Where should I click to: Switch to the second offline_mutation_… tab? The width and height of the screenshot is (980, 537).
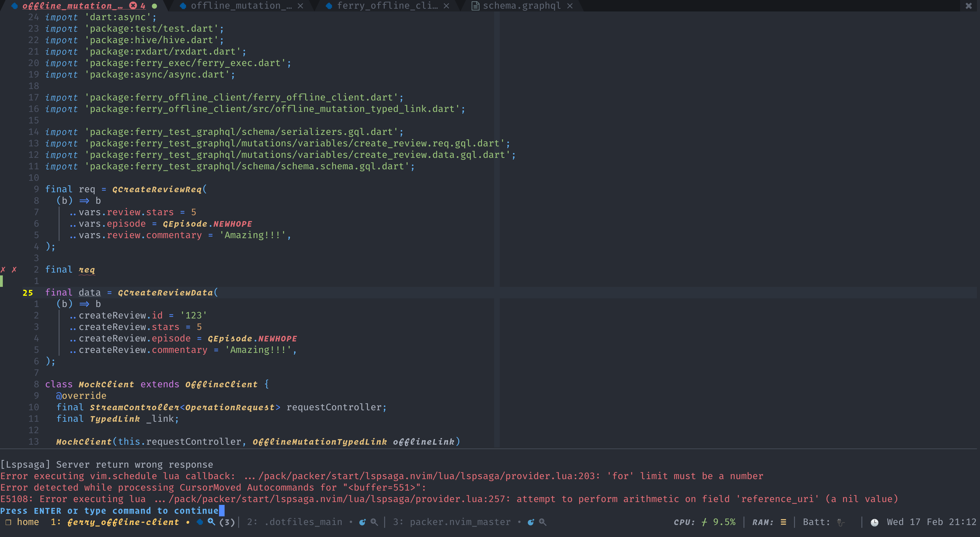point(241,6)
